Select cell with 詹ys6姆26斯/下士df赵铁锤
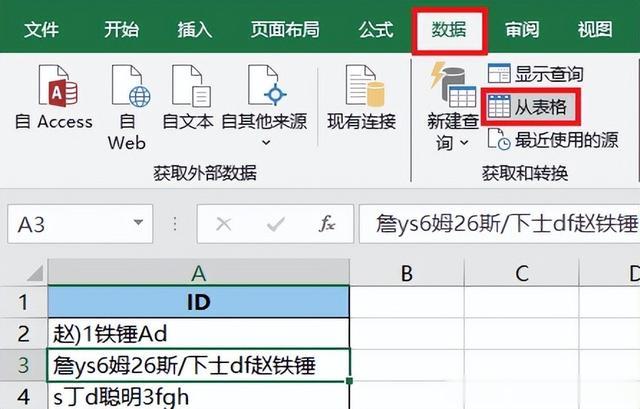640x409 pixels. 198,365
